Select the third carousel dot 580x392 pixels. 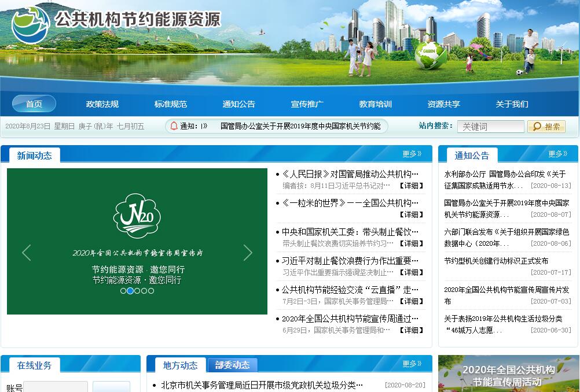(x=137, y=291)
